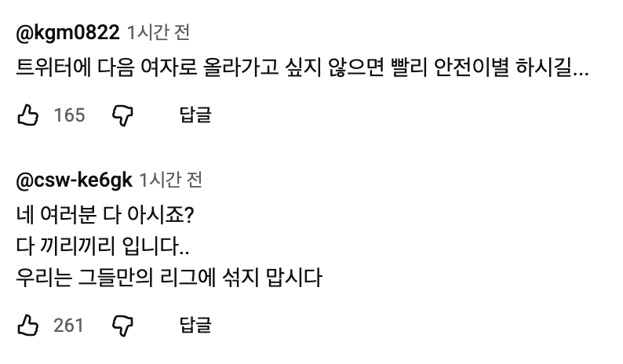Screen dimensions: 623x364
Task: Reply to @csw-ke6gk's comment via 답글
Action: tap(195, 325)
